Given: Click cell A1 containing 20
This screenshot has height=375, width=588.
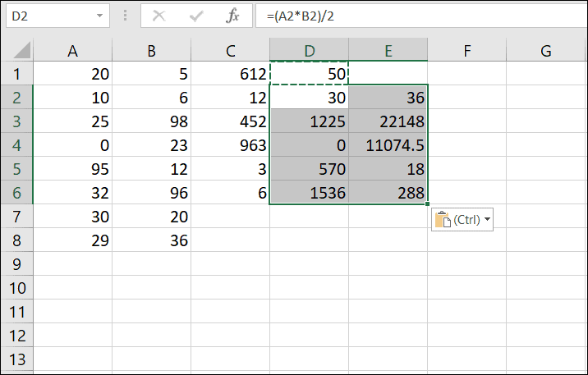Looking at the screenshot, I should coord(73,73).
